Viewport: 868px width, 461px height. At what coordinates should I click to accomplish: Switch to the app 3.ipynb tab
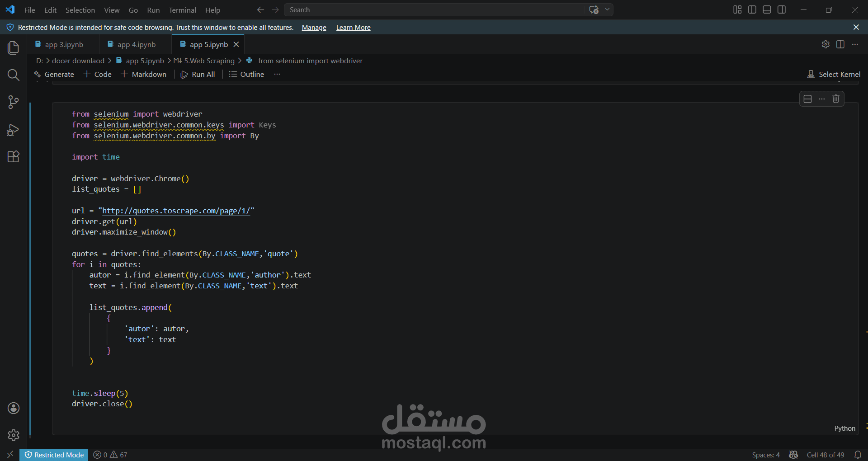click(65, 44)
